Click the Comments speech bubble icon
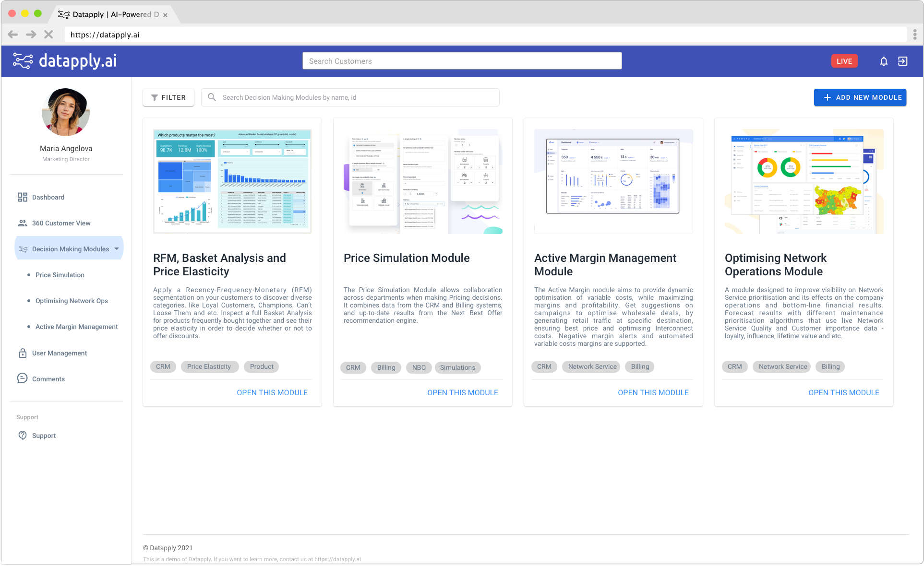 [x=23, y=378]
